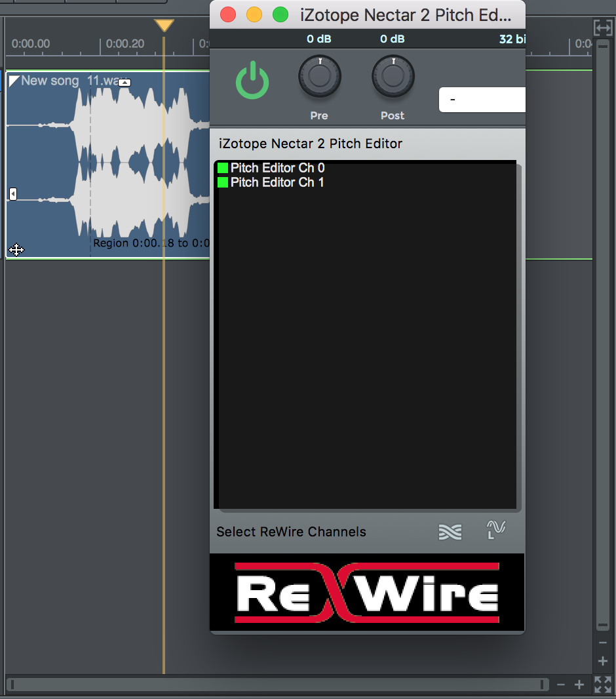Click the left-arrow handle on the clip edge
The height and width of the screenshot is (699, 616).
tap(13, 194)
